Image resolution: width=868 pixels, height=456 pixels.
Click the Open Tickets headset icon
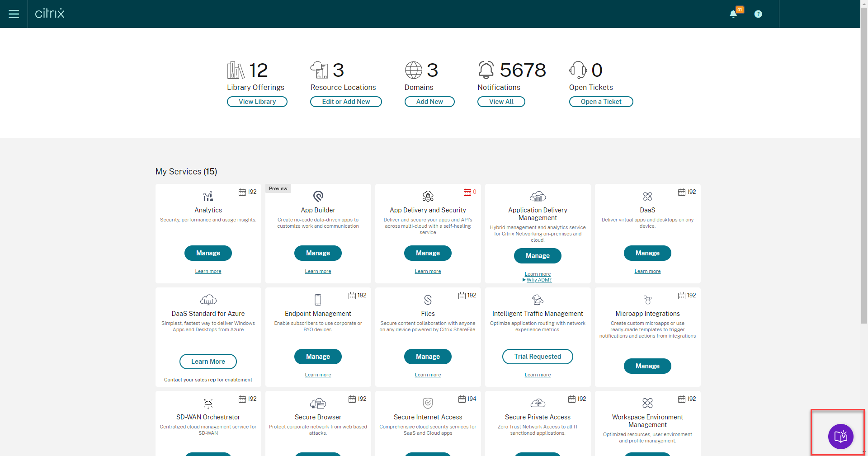[x=578, y=70]
